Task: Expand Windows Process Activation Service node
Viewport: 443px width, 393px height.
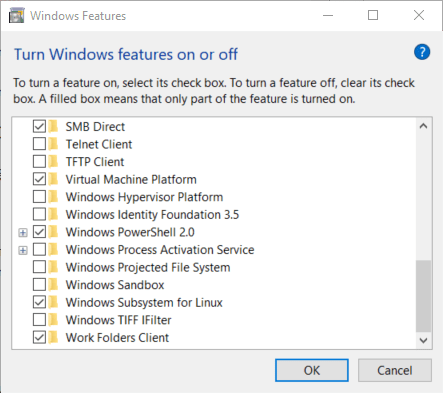Action: click(x=23, y=250)
